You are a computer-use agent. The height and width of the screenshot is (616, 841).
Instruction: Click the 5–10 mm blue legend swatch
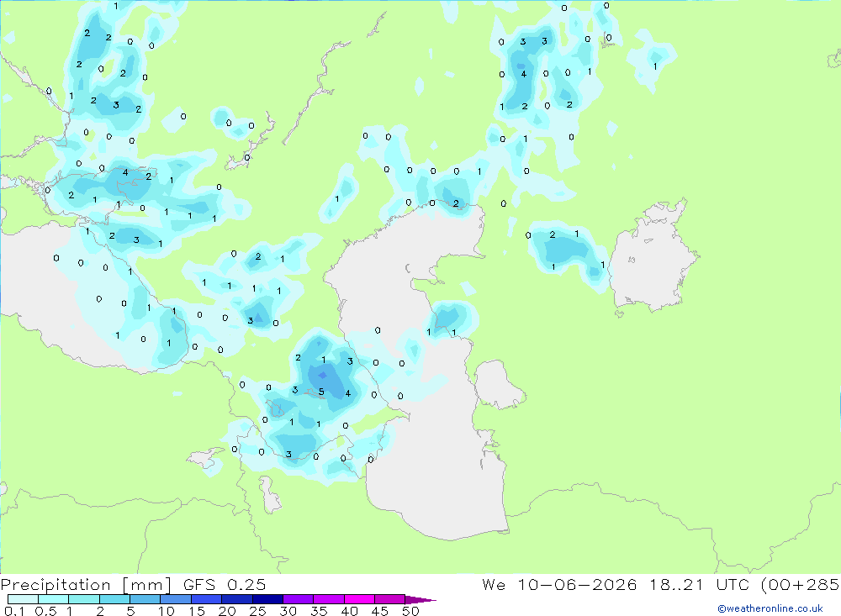pyautogui.click(x=145, y=599)
